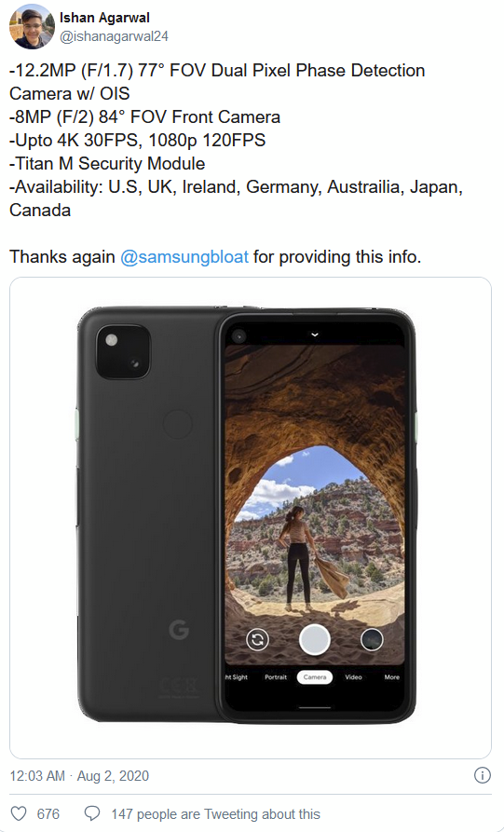Screen dimensions: 504x832
Task: Click the 12:03 AM Aug 2, 2020 timestamp
Action: tap(79, 776)
